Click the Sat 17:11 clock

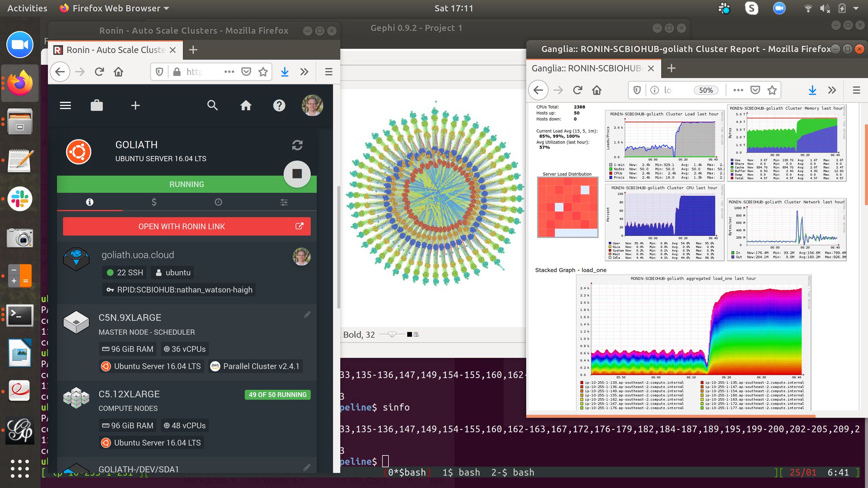453,8
